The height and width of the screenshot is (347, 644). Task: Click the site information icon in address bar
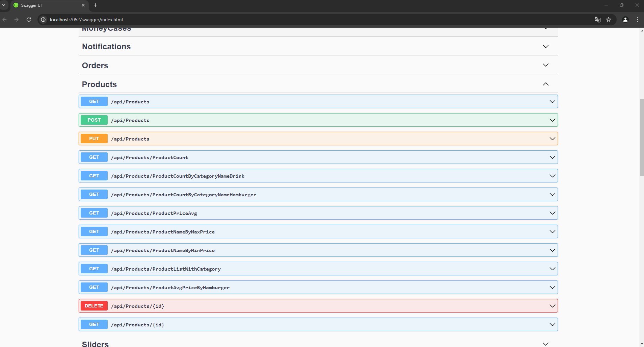click(43, 20)
